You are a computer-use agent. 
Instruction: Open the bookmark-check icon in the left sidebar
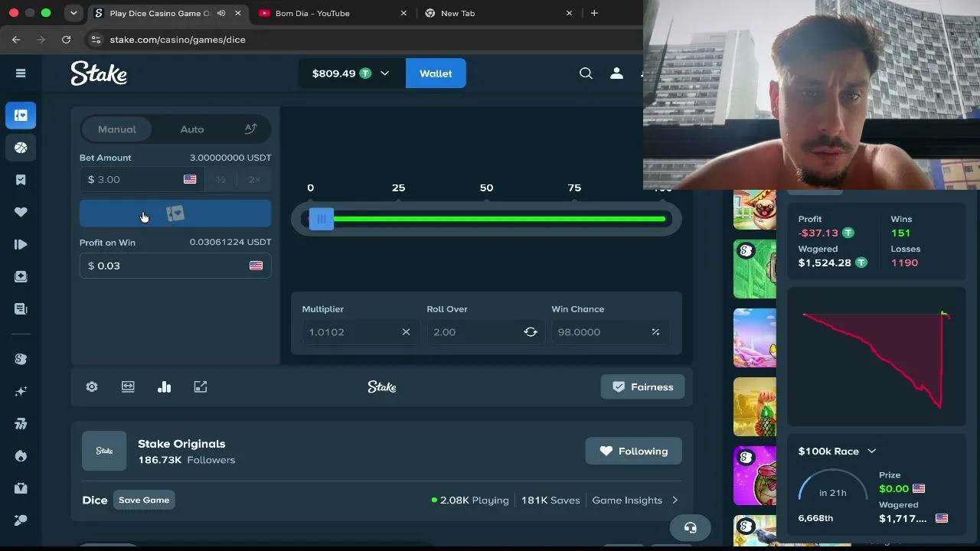21,180
